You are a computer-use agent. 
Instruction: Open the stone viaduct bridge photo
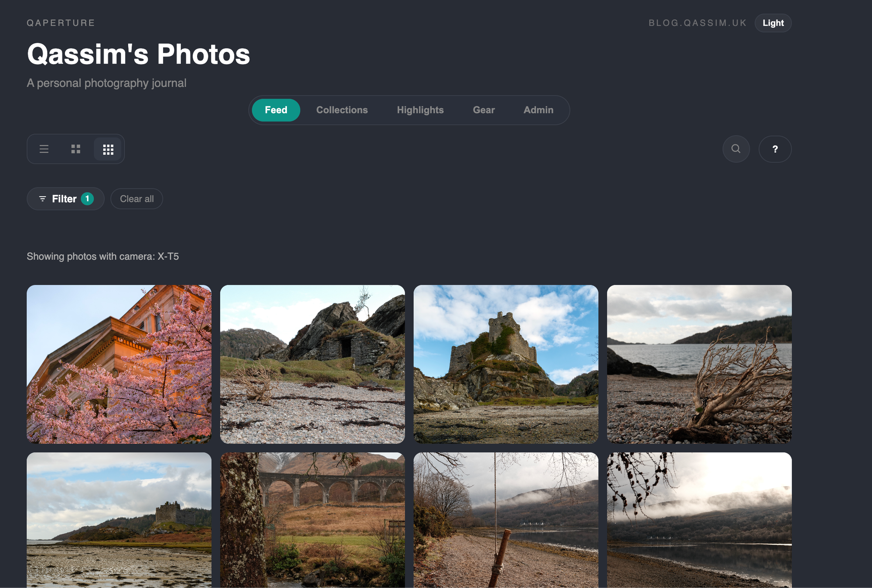click(x=312, y=519)
